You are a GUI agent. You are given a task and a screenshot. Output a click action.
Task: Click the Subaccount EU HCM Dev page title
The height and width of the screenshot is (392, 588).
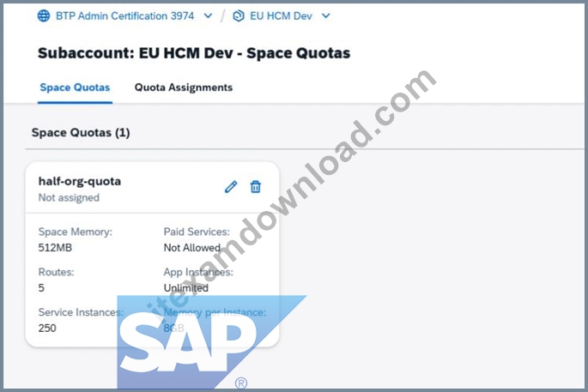194,53
